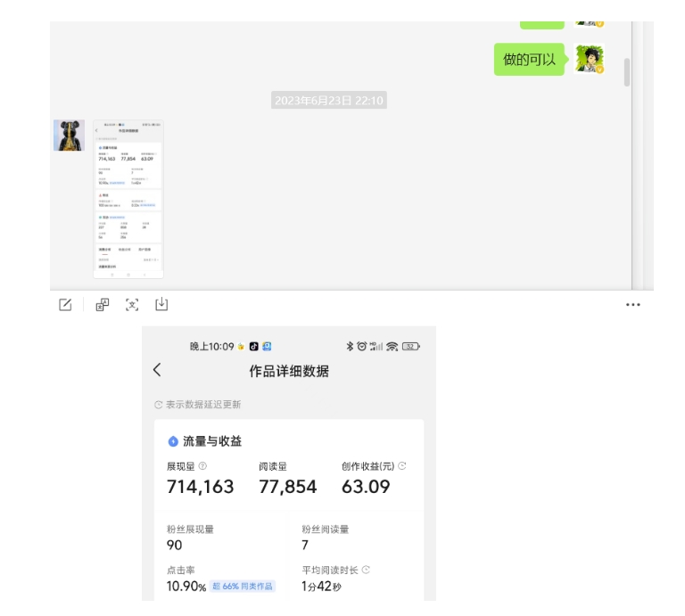Click the 77,854 阅读量 figure
Image resolution: width=685 pixels, height=616 pixels.
(288, 487)
